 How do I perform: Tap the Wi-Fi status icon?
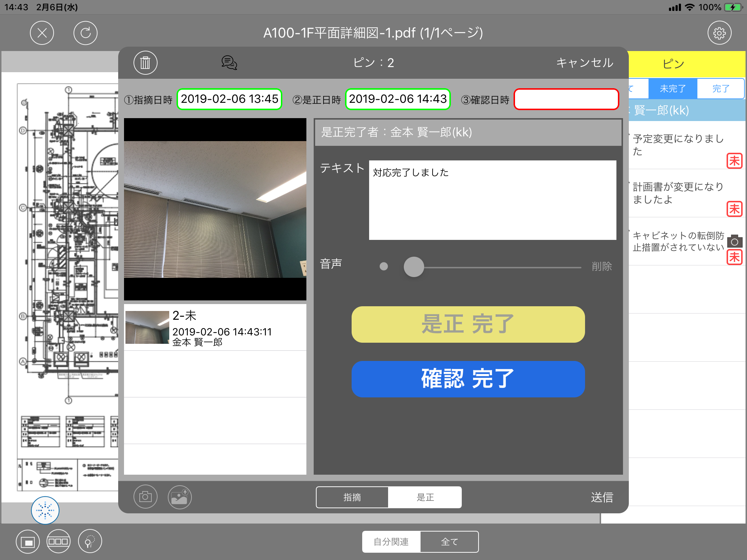[x=689, y=7]
